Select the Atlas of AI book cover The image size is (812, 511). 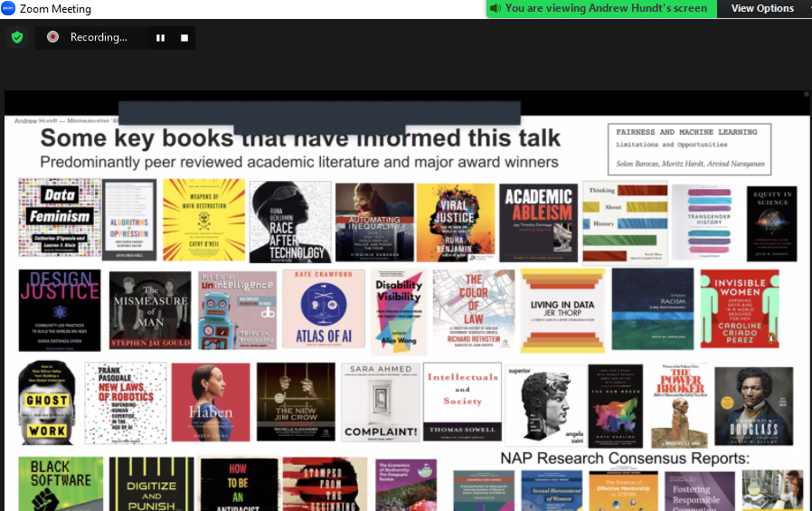tap(324, 309)
